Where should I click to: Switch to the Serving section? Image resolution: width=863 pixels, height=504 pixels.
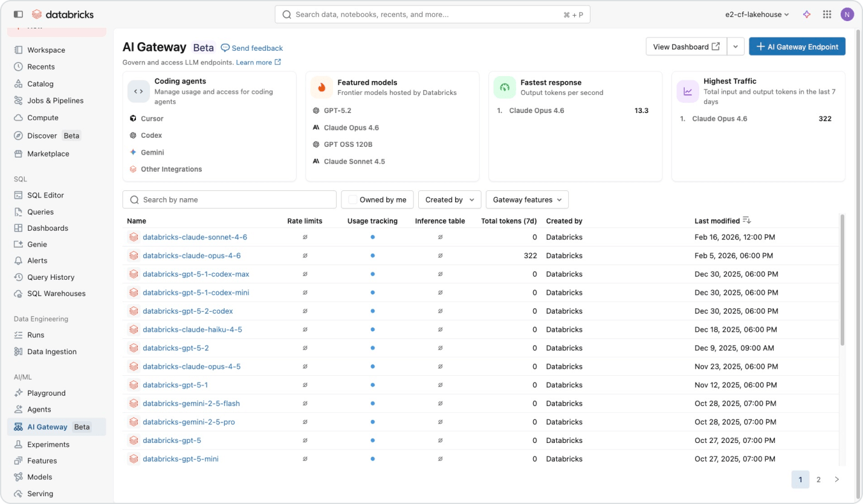[x=40, y=493]
